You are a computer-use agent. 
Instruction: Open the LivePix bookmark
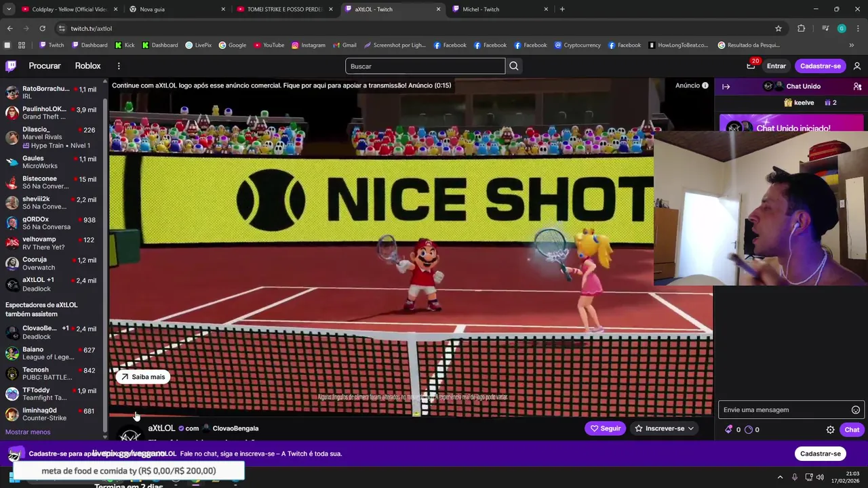(199, 45)
